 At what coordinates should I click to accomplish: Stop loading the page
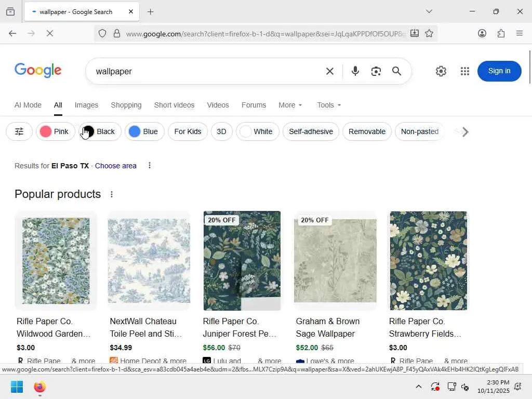(50, 33)
